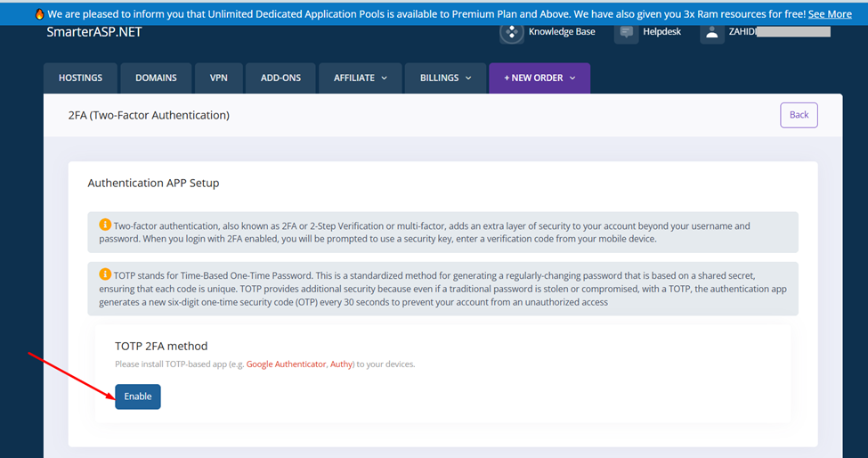Enable the TOTP 2FA method
Screen dimensions: 868x458
pos(138,397)
